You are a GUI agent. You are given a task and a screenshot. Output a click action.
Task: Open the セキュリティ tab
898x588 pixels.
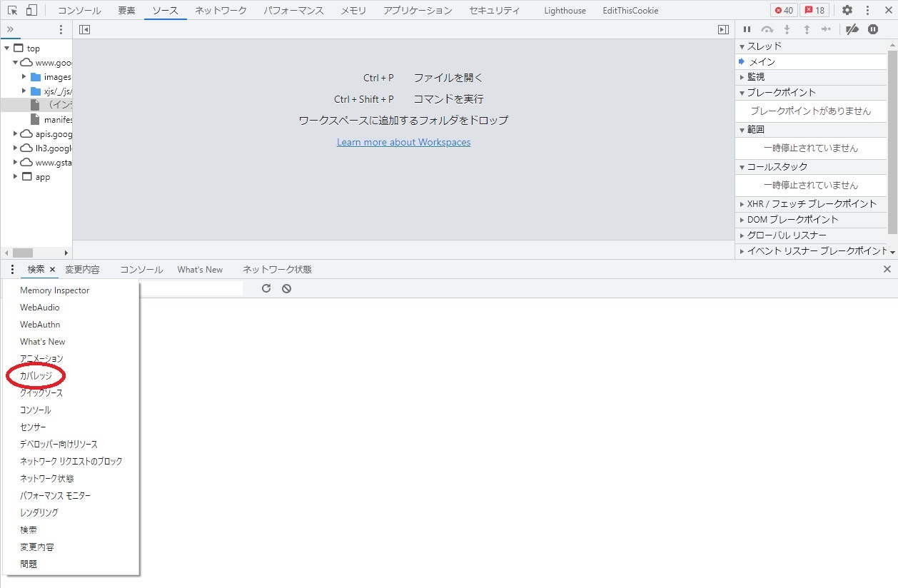tap(495, 10)
